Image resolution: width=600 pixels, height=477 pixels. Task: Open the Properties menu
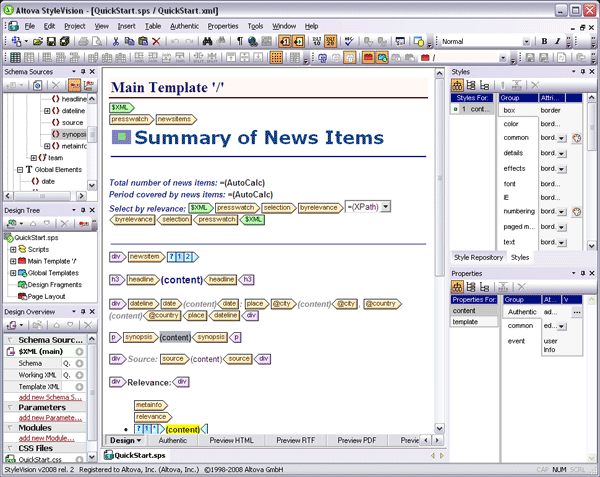click(x=223, y=26)
